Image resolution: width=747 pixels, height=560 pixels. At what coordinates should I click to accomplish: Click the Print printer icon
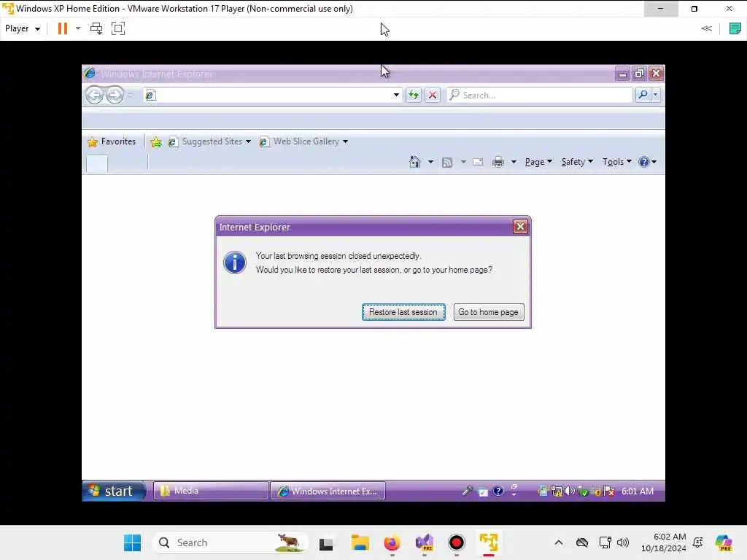pyautogui.click(x=498, y=162)
